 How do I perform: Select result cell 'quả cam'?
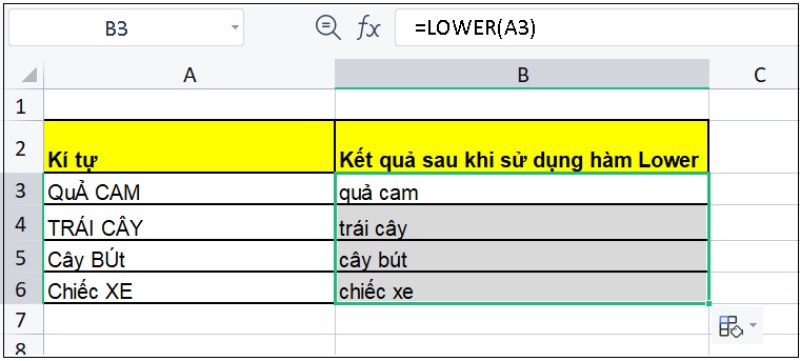521,189
